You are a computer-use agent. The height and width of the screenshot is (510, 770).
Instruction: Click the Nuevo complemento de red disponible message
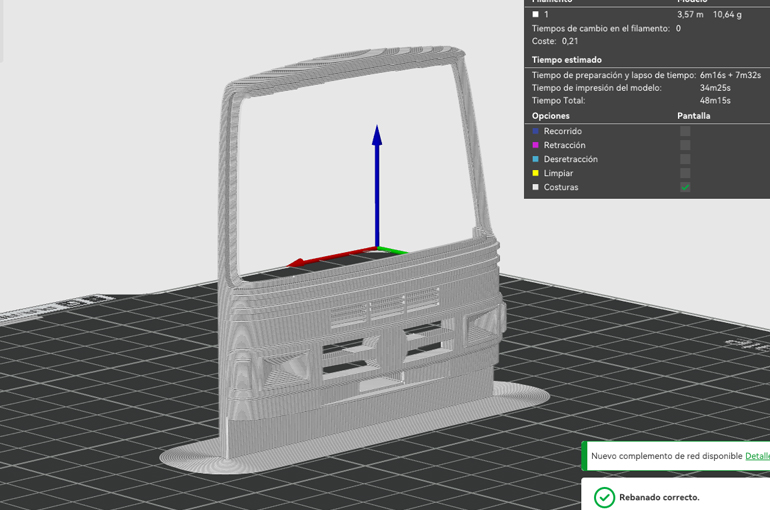[x=666, y=456]
